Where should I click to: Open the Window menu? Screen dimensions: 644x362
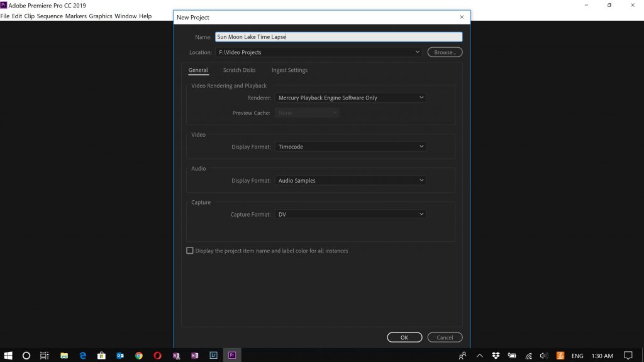point(125,16)
